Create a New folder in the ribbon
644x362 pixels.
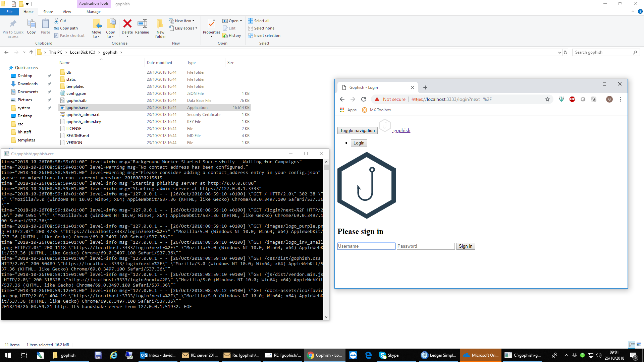click(160, 28)
